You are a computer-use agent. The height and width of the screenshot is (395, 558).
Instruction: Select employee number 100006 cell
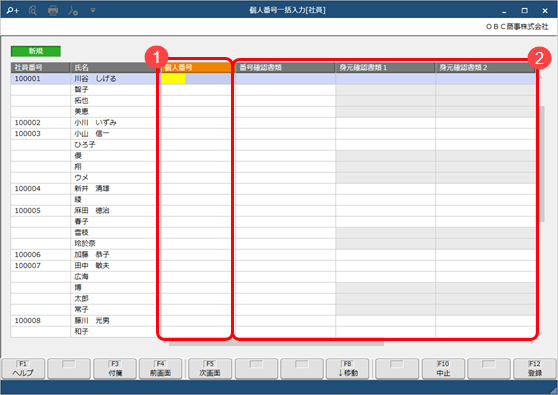click(40, 255)
